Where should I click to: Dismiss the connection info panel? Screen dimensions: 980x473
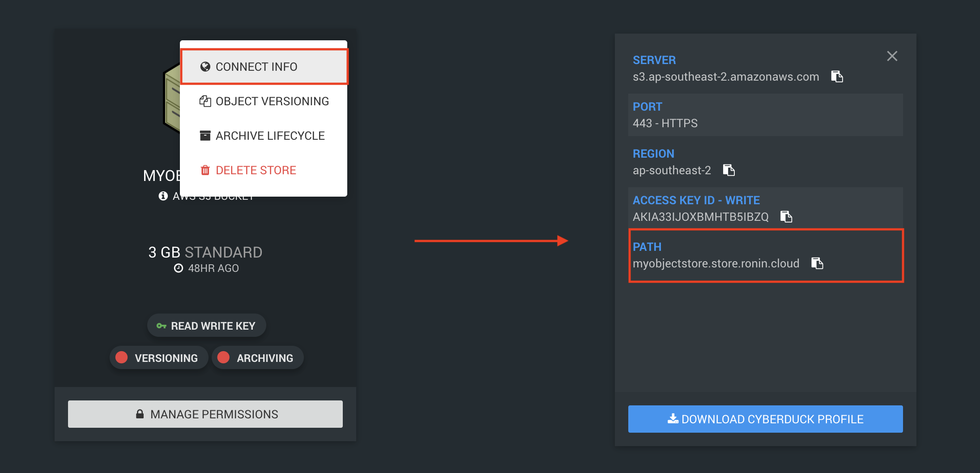coord(892,56)
